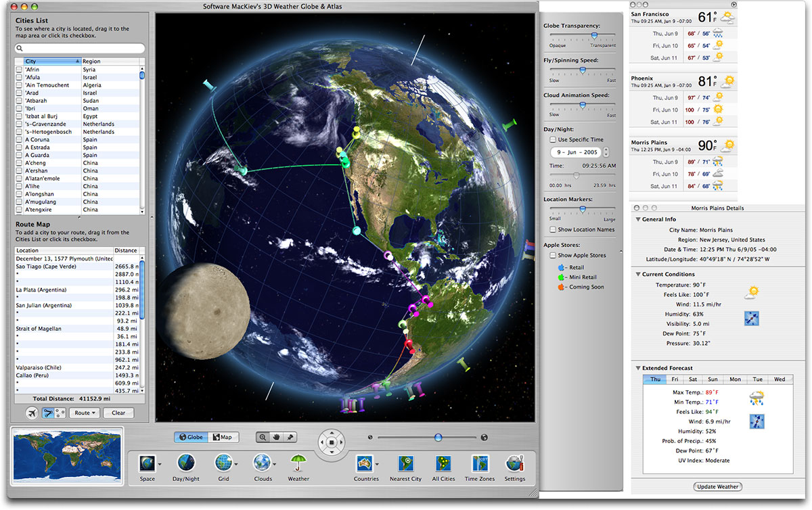Check the 'Afula Israel city checkbox
Screen dimensions: 812x510
tap(19, 77)
